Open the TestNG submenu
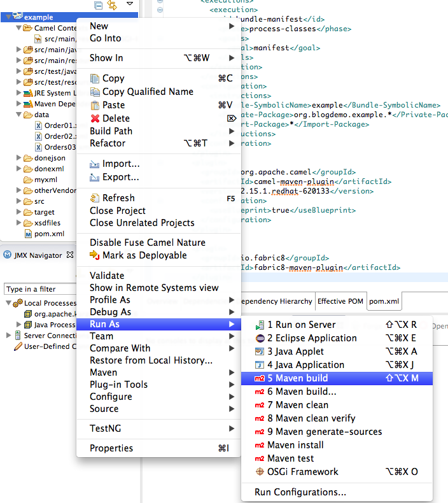448x503 pixels. (x=158, y=429)
